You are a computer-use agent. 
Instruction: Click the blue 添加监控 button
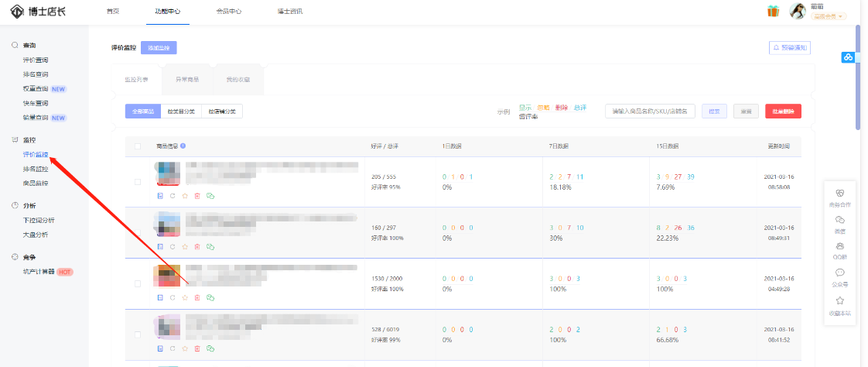pos(159,48)
